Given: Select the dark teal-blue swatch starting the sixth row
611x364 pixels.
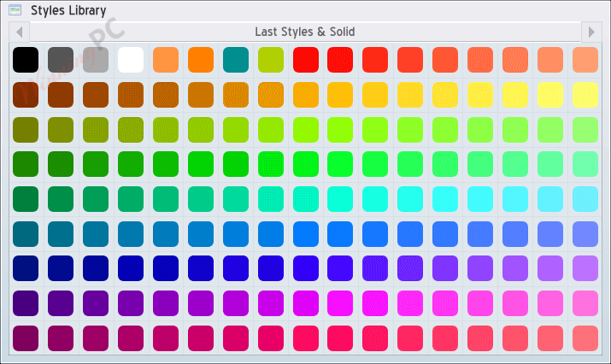Looking at the screenshot, I should (x=26, y=234).
